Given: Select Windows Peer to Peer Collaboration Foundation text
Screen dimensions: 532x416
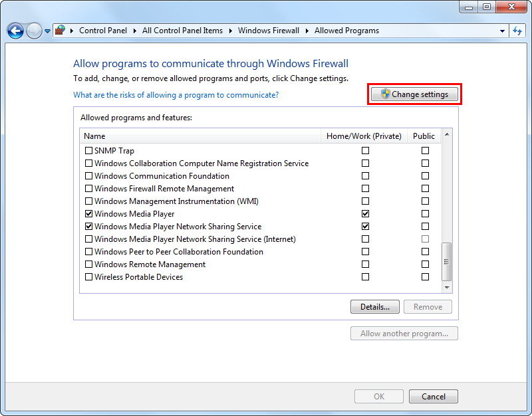Looking at the screenshot, I should point(179,252).
